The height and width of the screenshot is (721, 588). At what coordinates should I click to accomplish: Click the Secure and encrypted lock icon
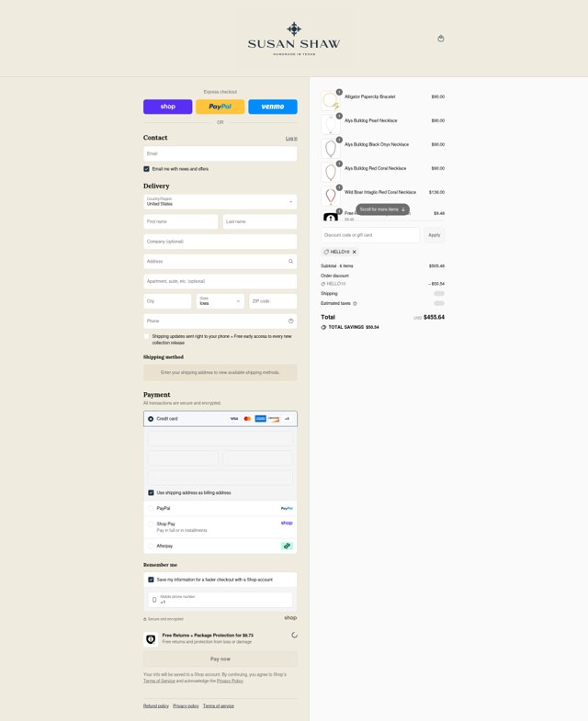tap(145, 619)
